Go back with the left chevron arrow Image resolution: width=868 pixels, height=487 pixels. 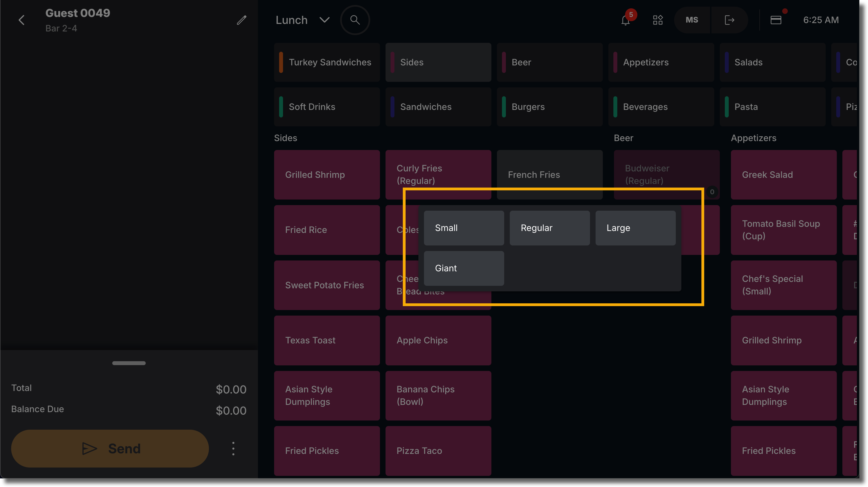click(x=21, y=20)
